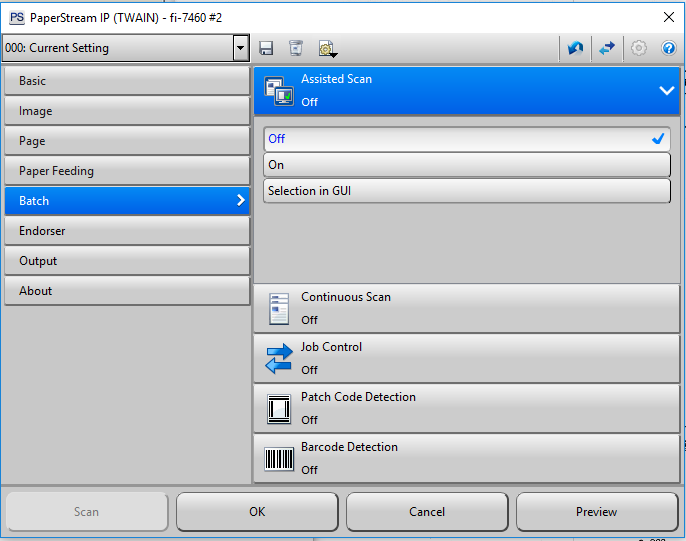Image resolution: width=686 pixels, height=541 pixels.
Task: Click the Barcode Detection icon
Action: [278, 458]
